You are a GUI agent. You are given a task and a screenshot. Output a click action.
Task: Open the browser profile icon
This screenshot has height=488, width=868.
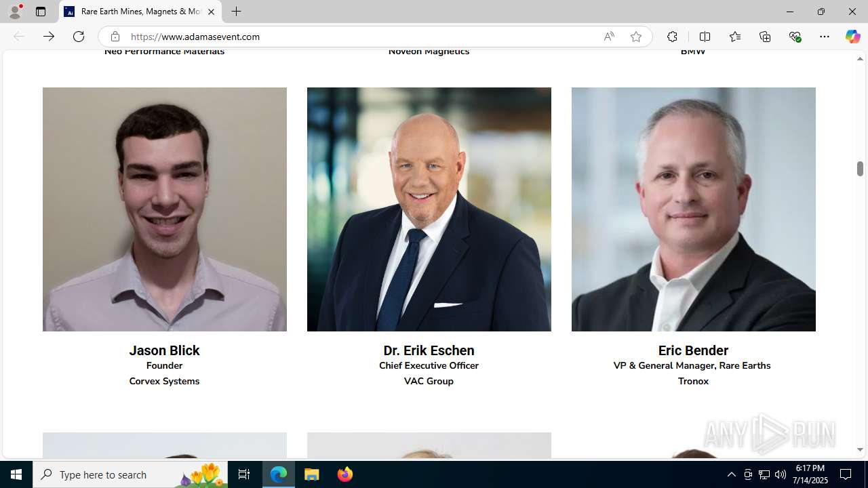(15, 12)
